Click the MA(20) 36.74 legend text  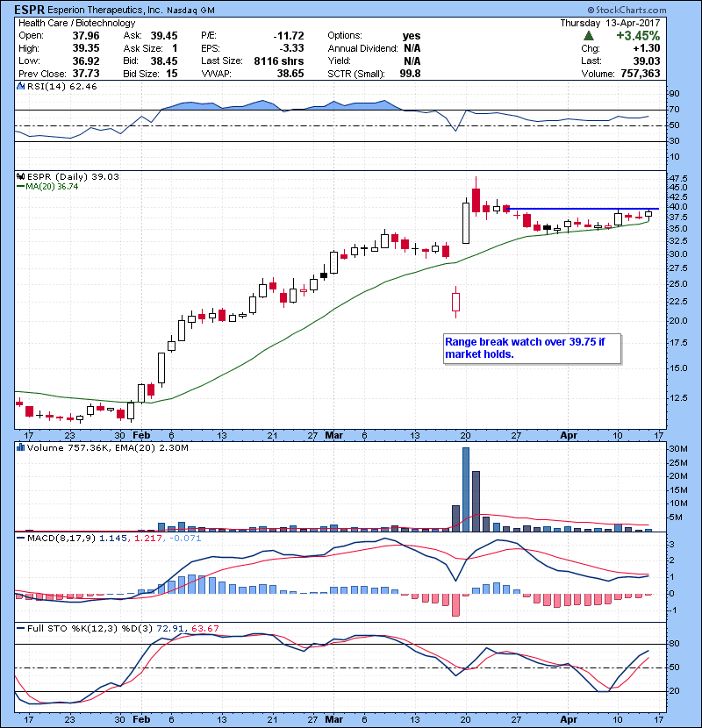pos(52,187)
